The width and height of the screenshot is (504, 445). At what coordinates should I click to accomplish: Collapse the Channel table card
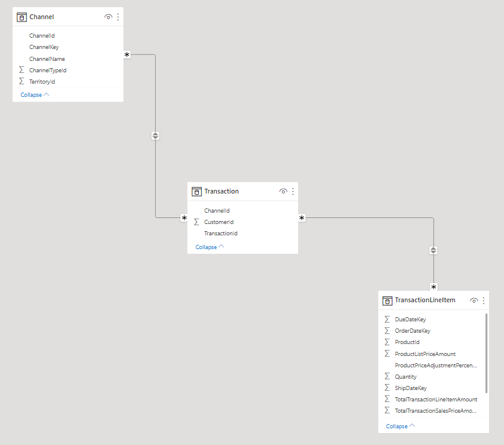tap(35, 95)
